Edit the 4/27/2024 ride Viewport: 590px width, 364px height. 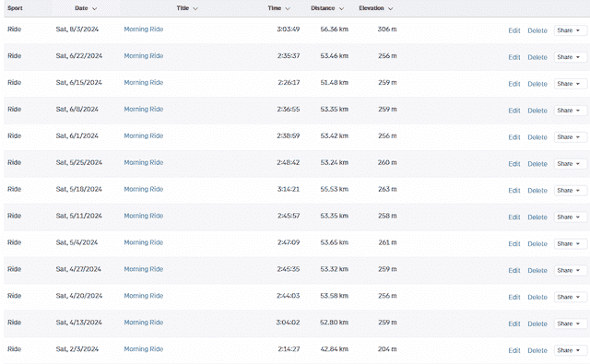click(x=514, y=271)
